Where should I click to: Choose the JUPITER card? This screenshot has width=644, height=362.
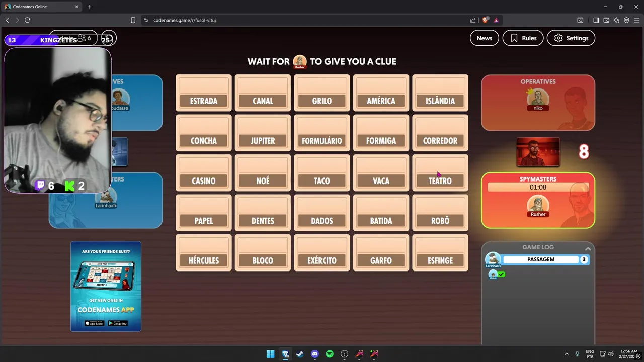point(263,133)
